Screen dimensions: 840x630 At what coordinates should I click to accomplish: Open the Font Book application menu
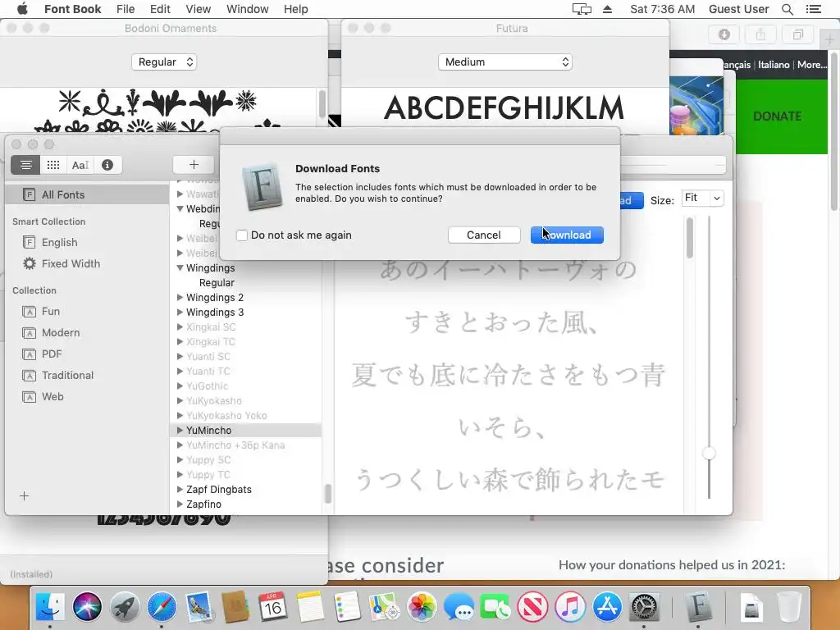(x=72, y=9)
